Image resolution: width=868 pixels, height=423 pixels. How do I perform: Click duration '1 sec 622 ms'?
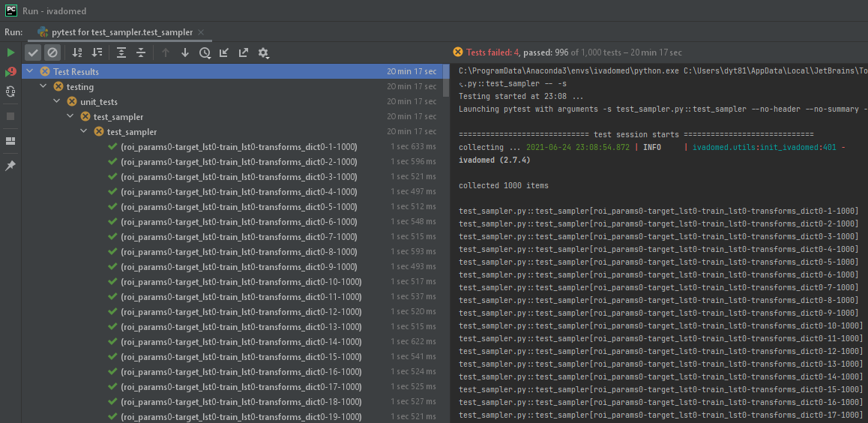[413, 341]
